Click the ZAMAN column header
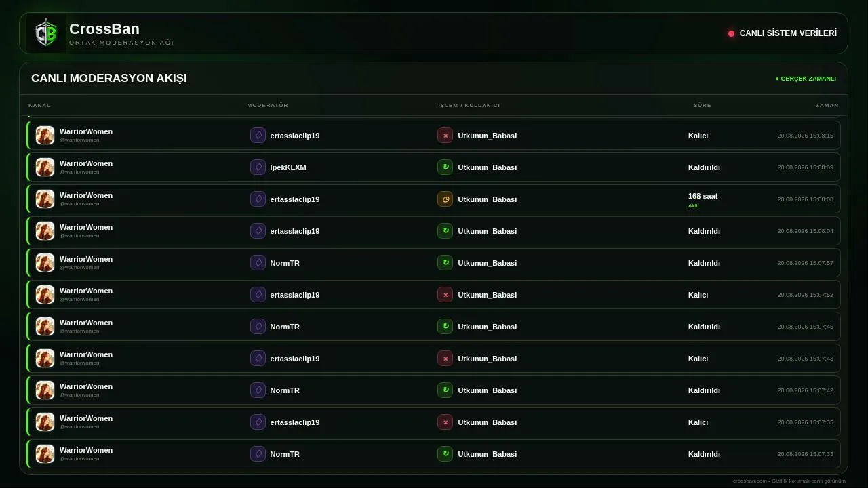Viewport: 868px width, 488px height. tap(827, 105)
